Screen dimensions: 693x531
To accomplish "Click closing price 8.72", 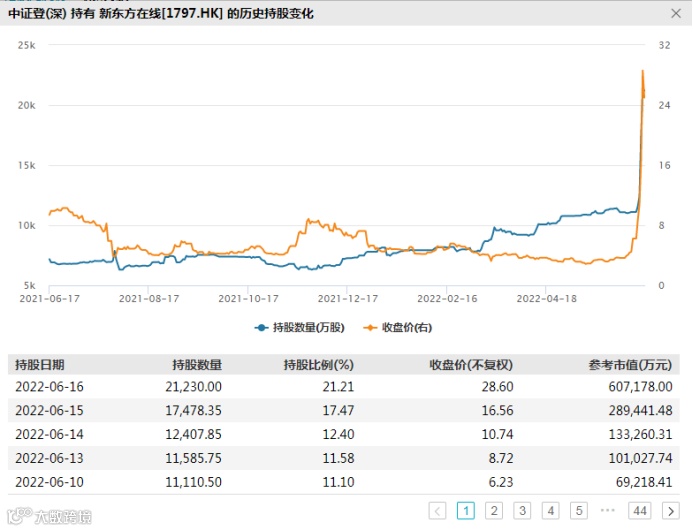I will tap(501, 458).
